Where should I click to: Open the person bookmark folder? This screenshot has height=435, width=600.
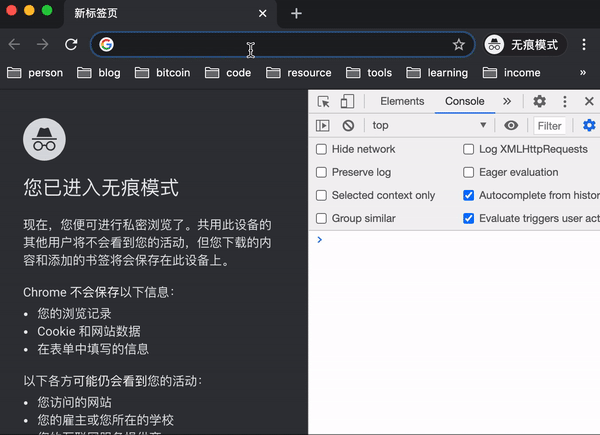(x=35, y=73)
